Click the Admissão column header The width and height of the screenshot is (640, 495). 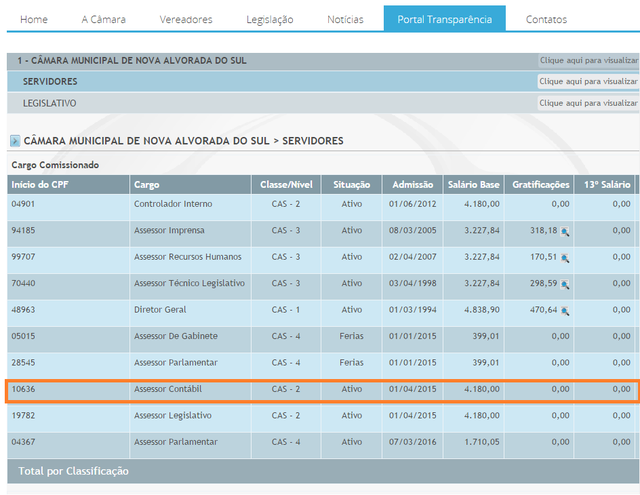coord(412,184)
